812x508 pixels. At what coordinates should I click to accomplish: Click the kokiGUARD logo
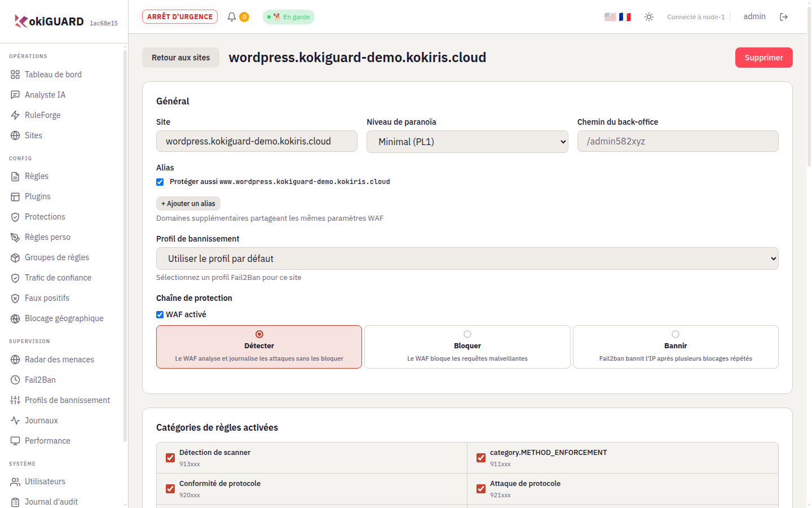point(49,21)
